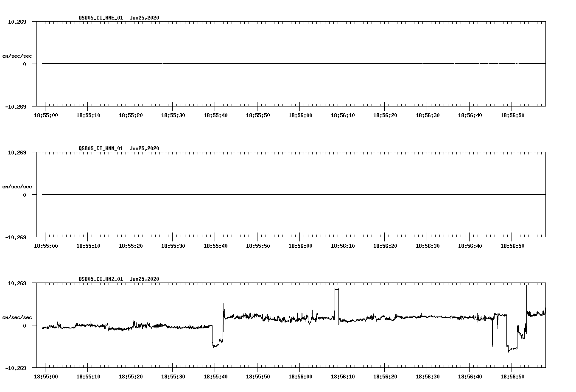This screenshot has height=392, width=576.
Task: Click 18:55:40 time label under HNN plot
Action: coord(215,246)
